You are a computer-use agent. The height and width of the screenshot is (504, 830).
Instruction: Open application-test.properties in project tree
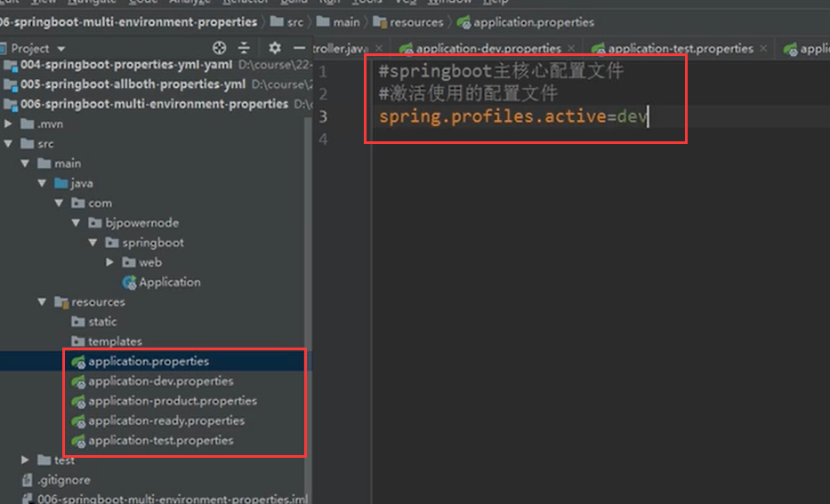click(x=160, y=441)
